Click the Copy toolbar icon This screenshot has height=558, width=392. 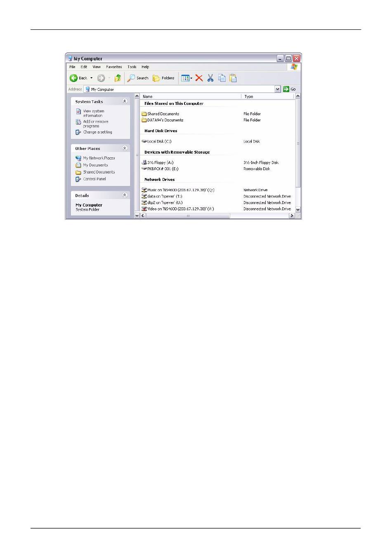tap(222, 78)
